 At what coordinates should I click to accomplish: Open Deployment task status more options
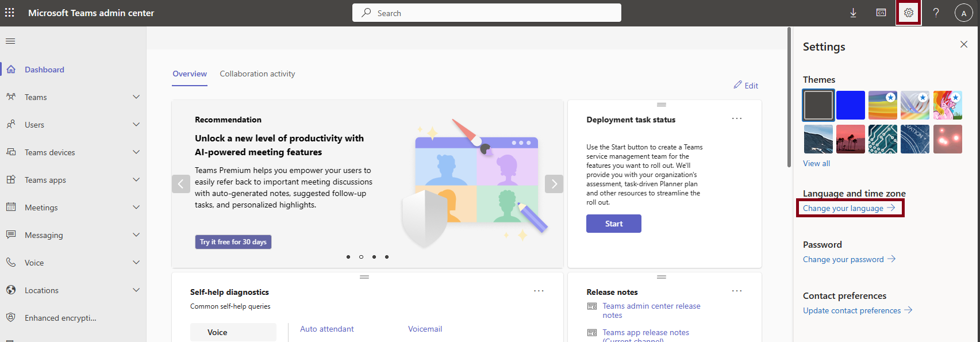tap(737, 118)
